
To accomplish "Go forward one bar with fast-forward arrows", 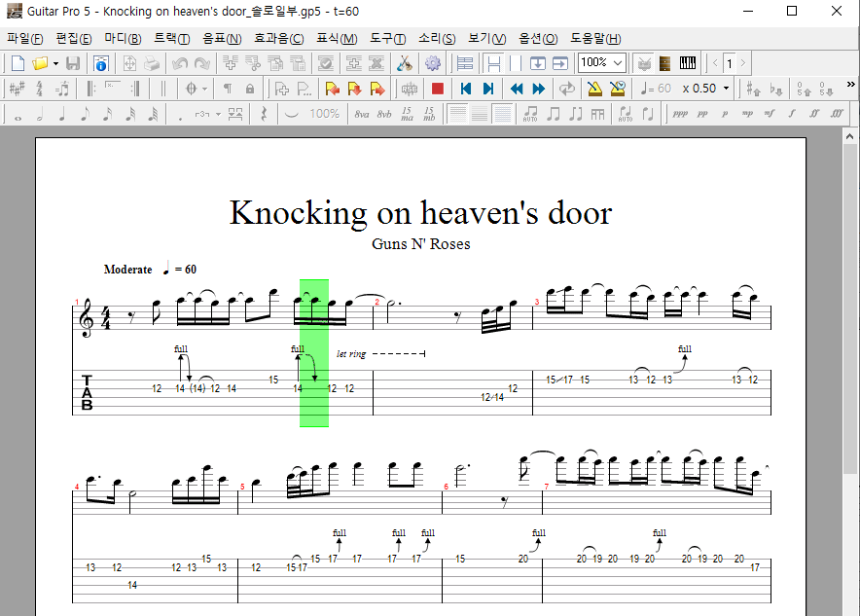I will [539, 89].
